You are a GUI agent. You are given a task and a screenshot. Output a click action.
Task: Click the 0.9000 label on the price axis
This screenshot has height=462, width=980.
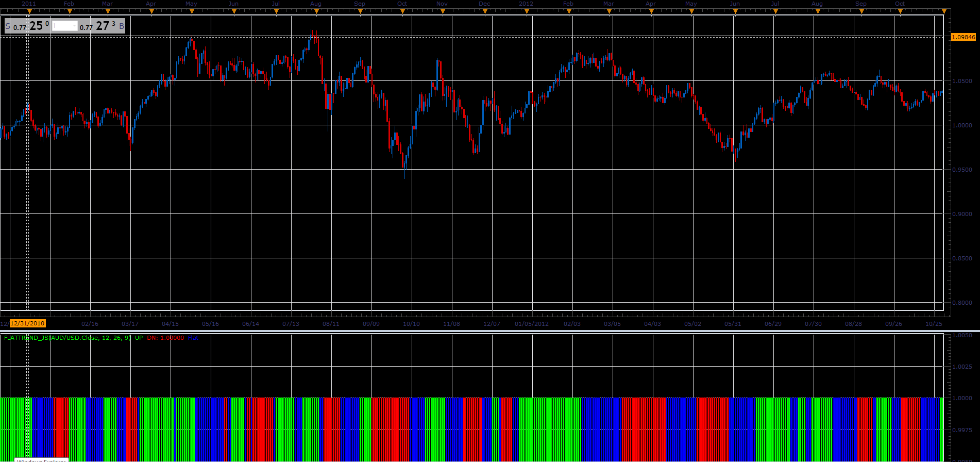click(962, 214)
